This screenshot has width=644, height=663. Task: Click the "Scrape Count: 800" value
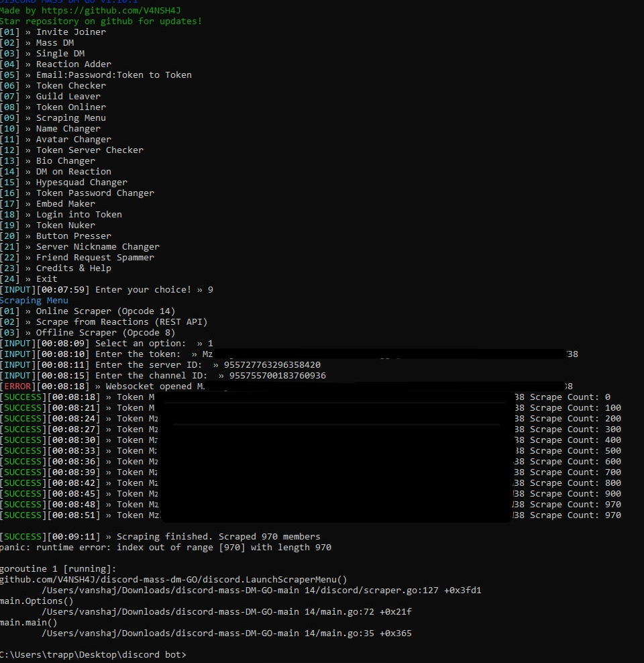576,483
